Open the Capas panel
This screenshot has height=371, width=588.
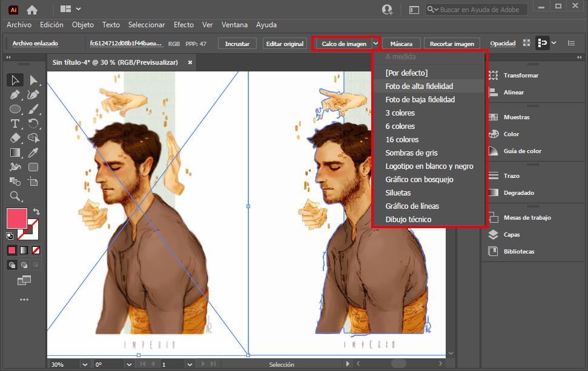pyautogui.click(x=511, y=235)
